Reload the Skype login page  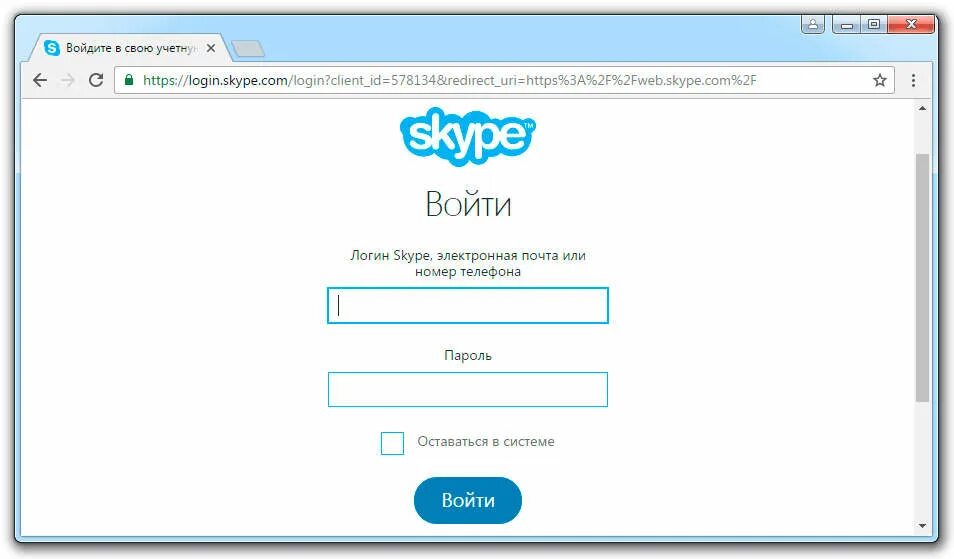click(x=96, y=80)
